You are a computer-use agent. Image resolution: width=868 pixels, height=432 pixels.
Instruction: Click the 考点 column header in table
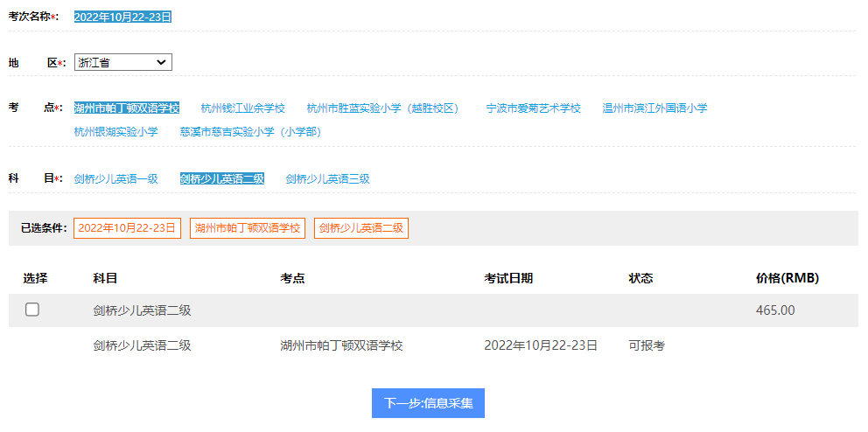[292, 278]
